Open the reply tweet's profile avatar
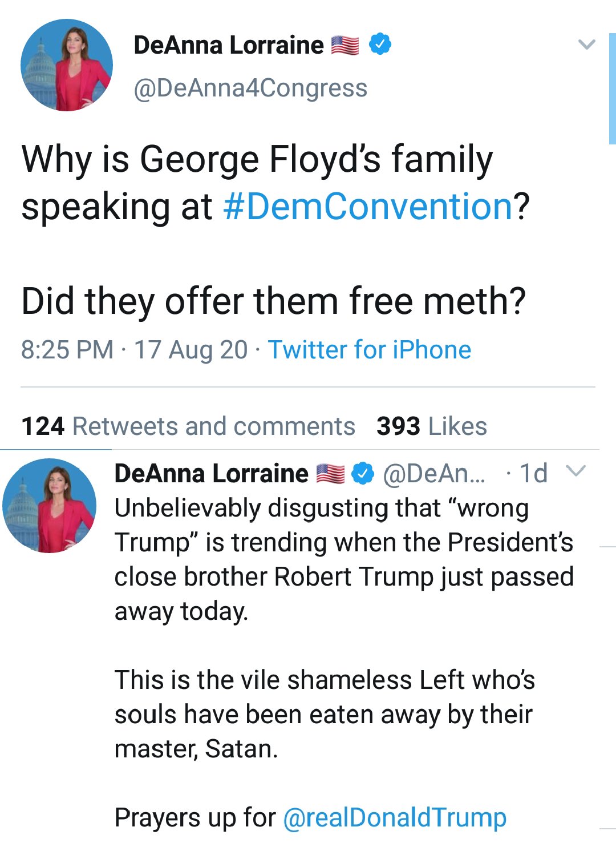This screenshot has width=616, height=843. (50, 506)
